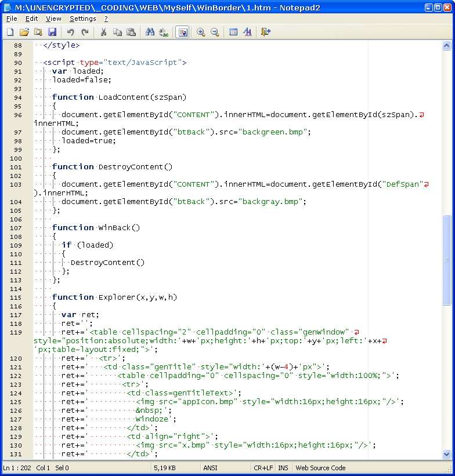455x476 pixels.
Task: Zoom in with the magnifier plus icon
Action: tap(201, 32)
